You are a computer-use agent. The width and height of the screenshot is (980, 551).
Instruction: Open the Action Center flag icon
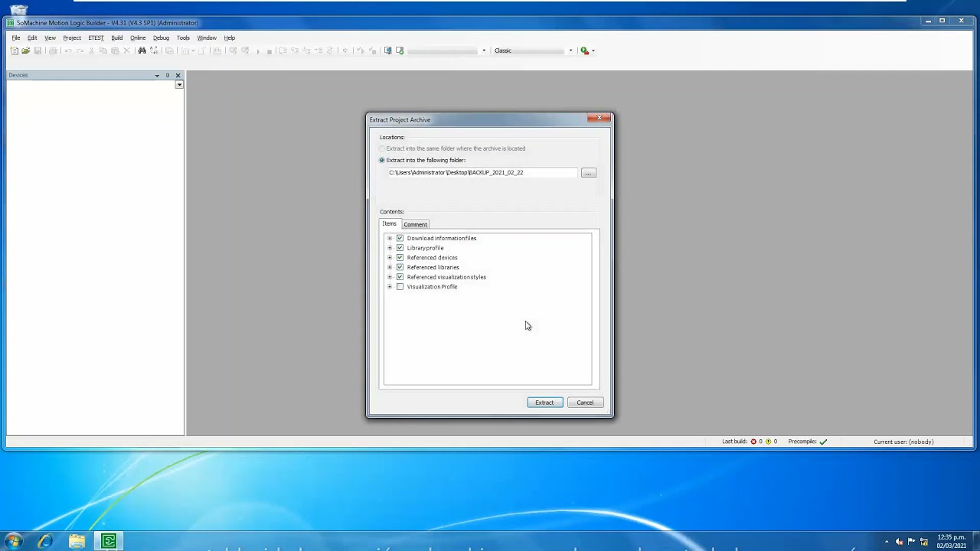point(912,542)
